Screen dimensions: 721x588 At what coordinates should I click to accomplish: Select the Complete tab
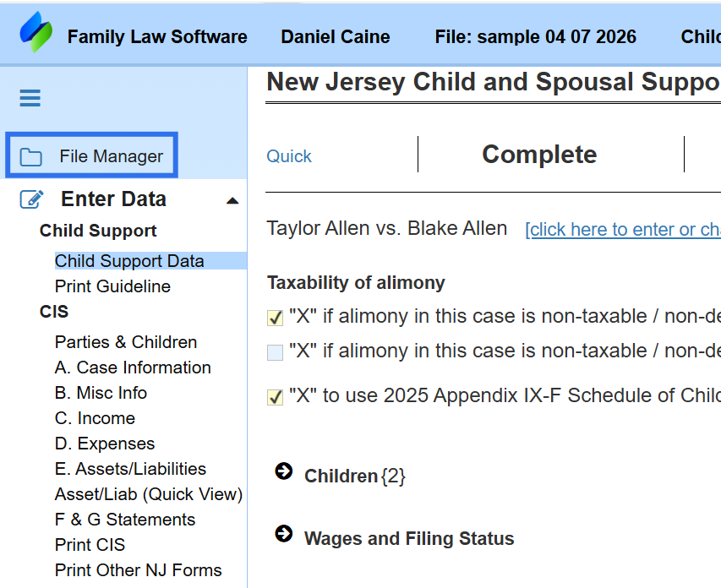[x=539, y=155]
